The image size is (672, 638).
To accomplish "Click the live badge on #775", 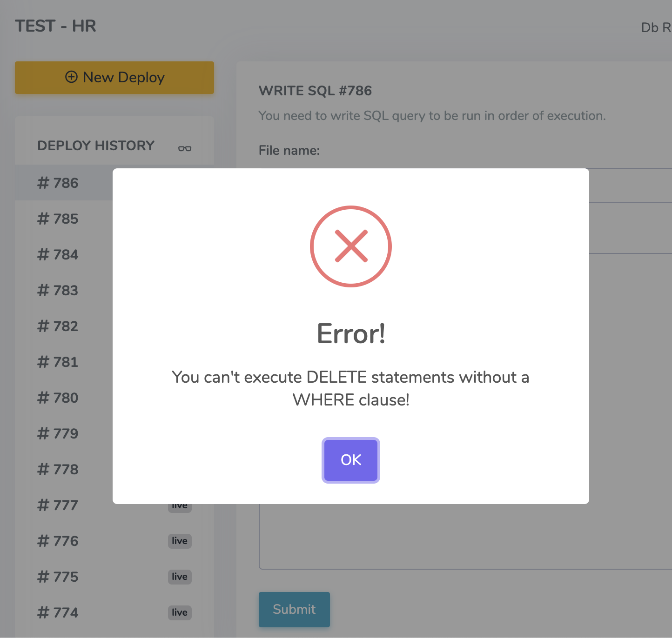I will pos(180,577).
